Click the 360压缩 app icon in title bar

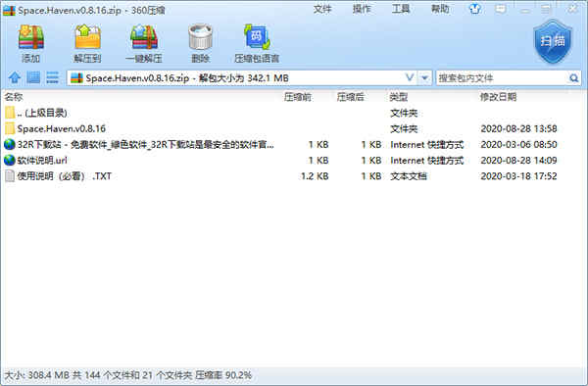point(9,10)
